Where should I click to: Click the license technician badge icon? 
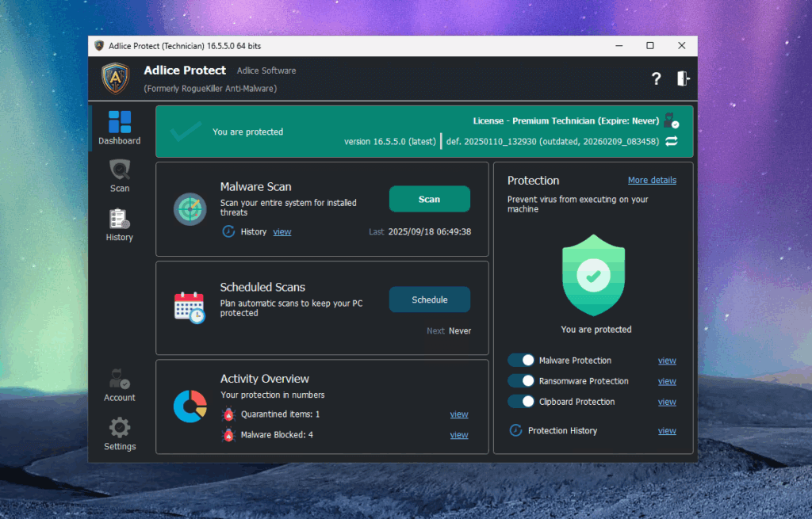[672, 120]
